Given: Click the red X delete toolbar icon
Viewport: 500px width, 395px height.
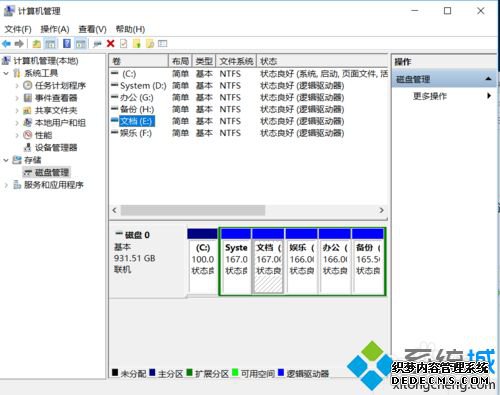Looking at the screenshot, I should 111,44.
